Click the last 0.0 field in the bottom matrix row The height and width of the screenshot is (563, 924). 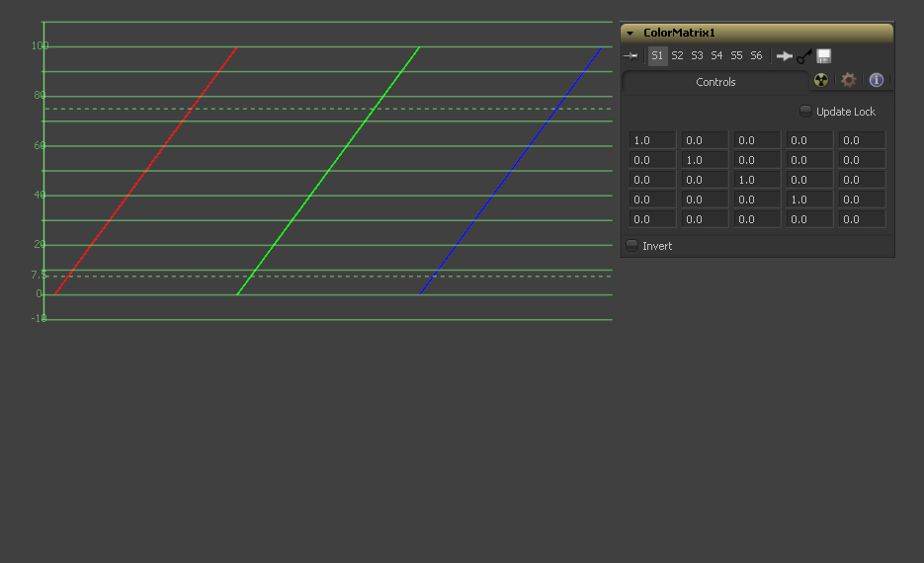pyautogui.click(x=862, y=219)
